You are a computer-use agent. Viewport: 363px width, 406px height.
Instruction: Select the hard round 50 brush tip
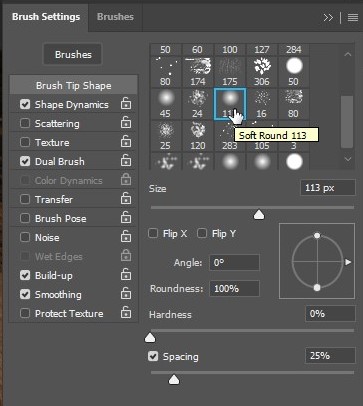click(x=294, y=71)
